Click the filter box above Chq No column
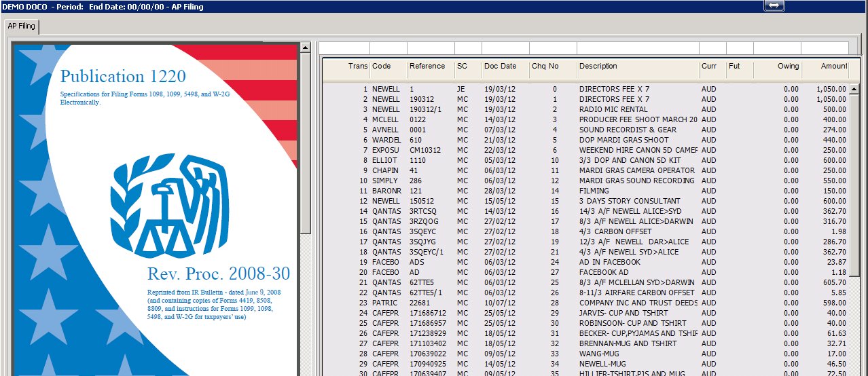 click(x=554, y=48)
